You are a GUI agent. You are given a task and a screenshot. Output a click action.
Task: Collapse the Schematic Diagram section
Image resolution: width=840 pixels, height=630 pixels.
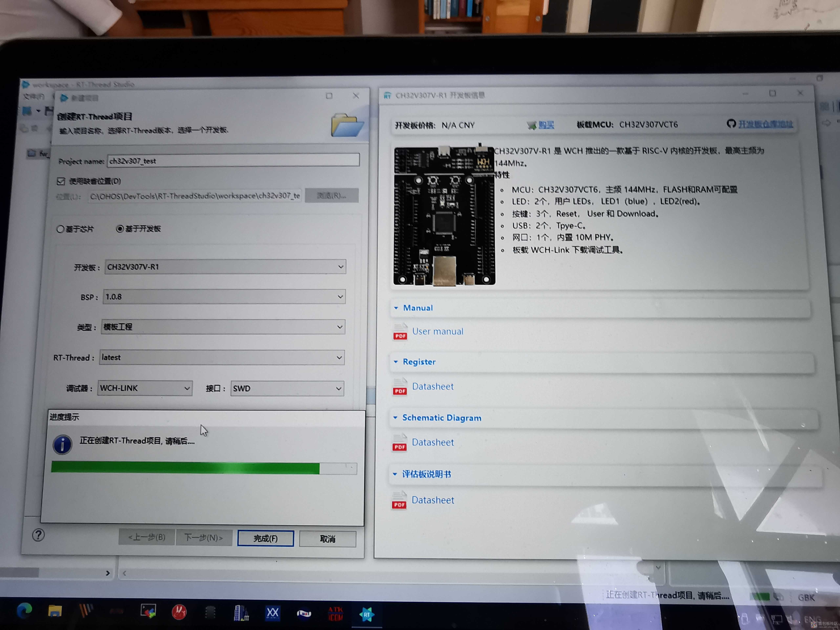(x=395, y=418)
